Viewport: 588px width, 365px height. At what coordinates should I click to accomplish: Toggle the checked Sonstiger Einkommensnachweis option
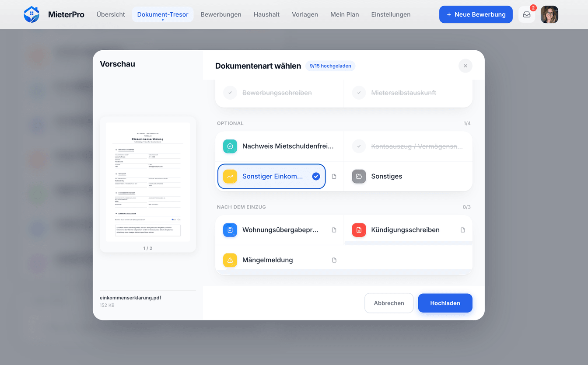point(271,177)
